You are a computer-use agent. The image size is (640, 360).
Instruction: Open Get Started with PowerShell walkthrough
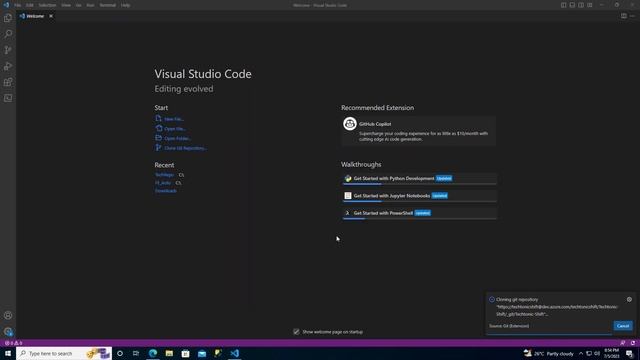(420, 213)
